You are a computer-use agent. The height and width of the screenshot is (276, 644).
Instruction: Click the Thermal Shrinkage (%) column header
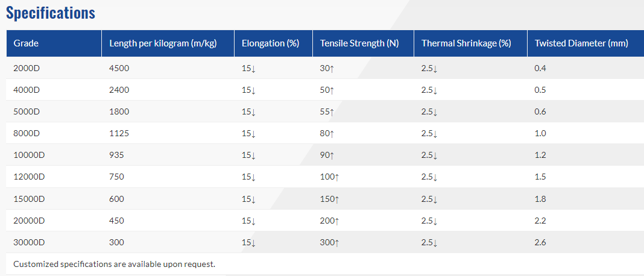click(466, 43)
